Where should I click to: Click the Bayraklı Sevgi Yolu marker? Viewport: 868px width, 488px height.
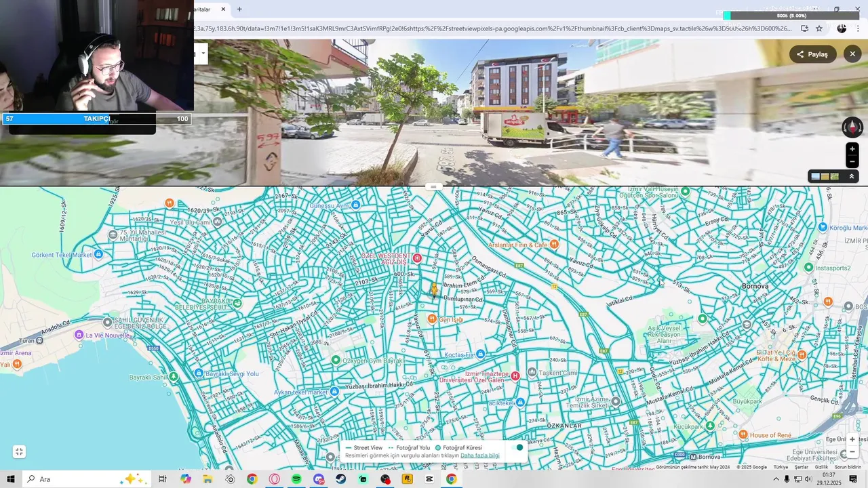(x=199, y=373)
